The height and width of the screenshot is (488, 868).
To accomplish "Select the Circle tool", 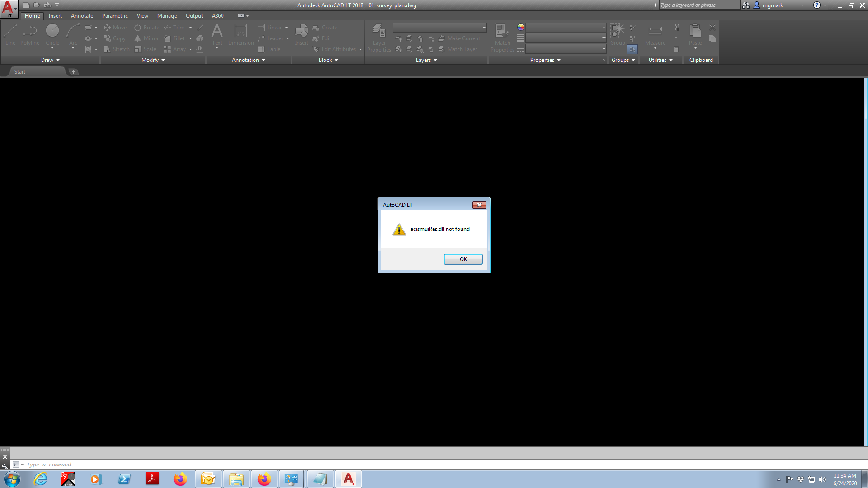I will tap(52, 35).
